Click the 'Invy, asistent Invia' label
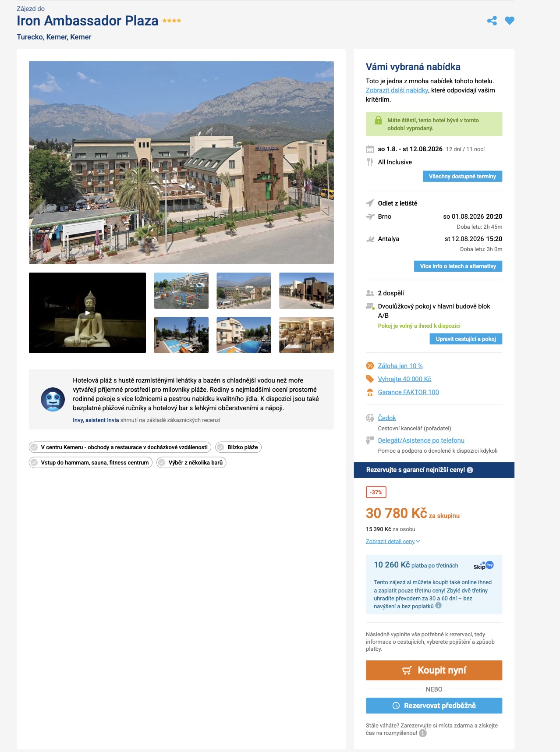This screenshot has width=560, height=752. pos(96,420)
